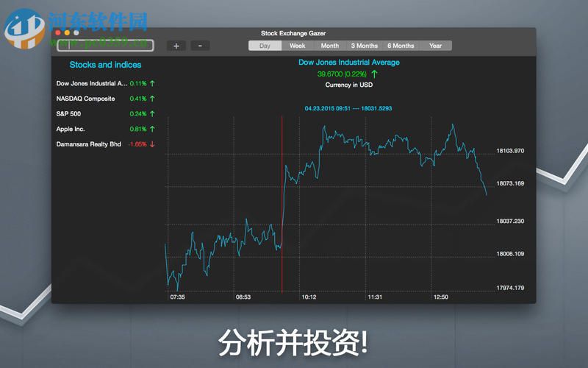Image resolution: width=588 pixels, height=368 pixels.
Task: Click the red vertical cursor line on chart
Action: point(282,205)
